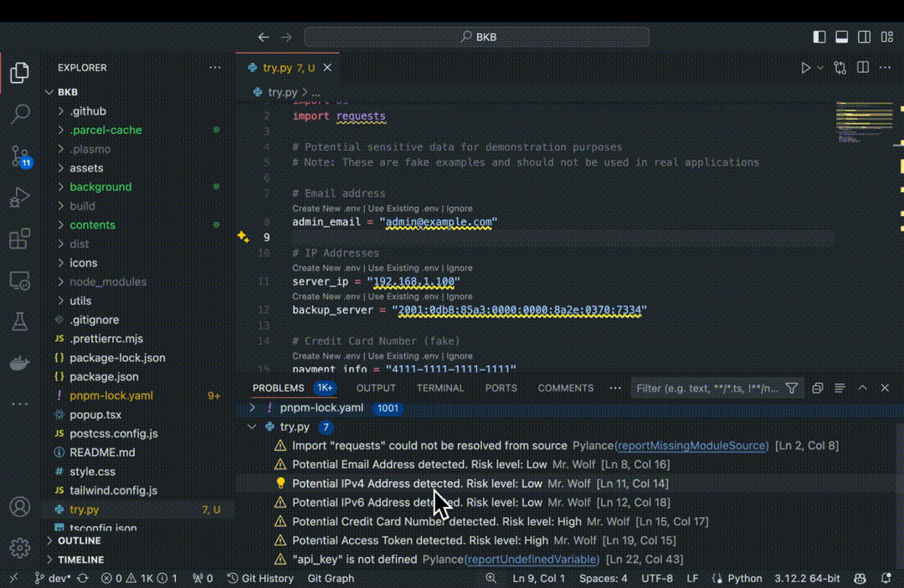Click dev branch in status bar

53,578
